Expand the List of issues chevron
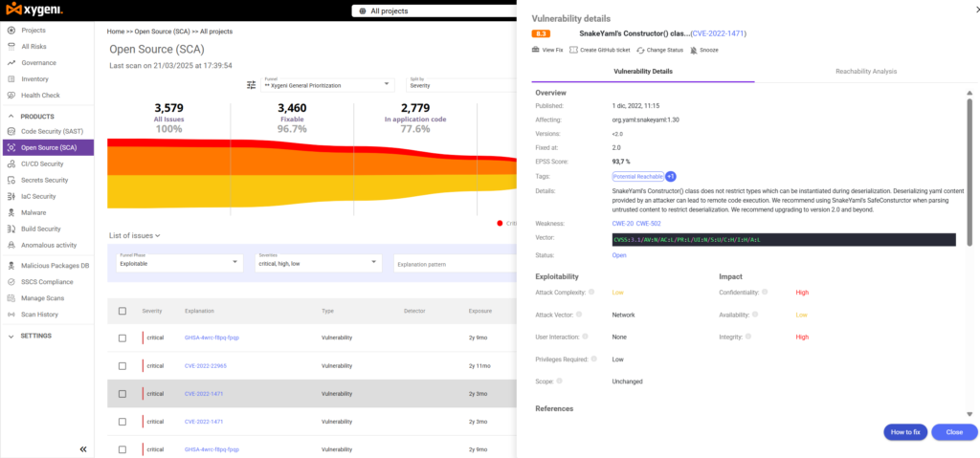 (x=158, y=235)
